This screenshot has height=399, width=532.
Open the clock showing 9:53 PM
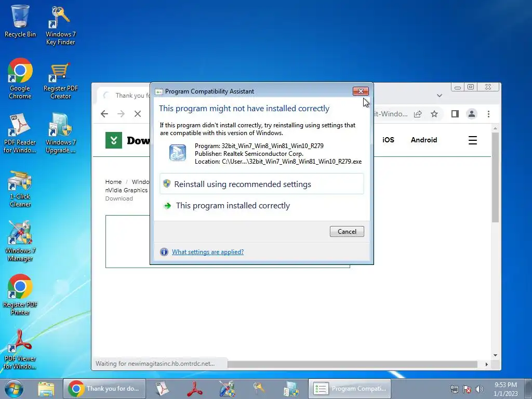[506, 389]
